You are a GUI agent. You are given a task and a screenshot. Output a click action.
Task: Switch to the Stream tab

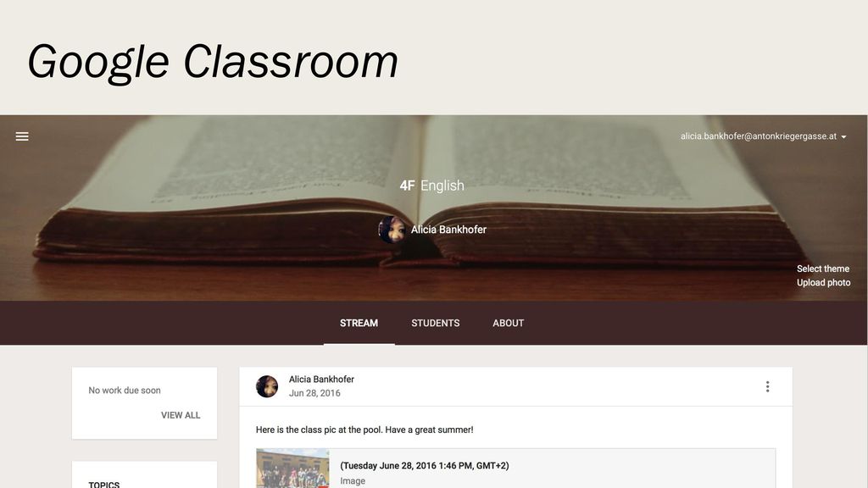[359, 323]
